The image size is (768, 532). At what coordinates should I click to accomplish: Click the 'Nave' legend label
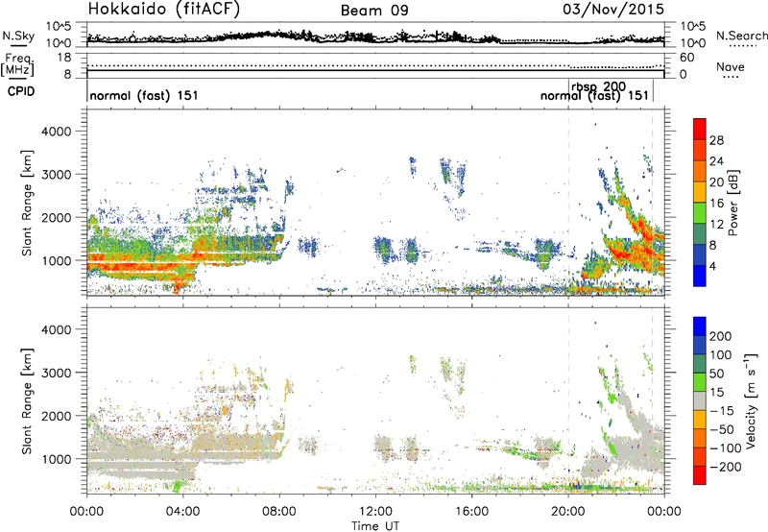tap(730, 66)
